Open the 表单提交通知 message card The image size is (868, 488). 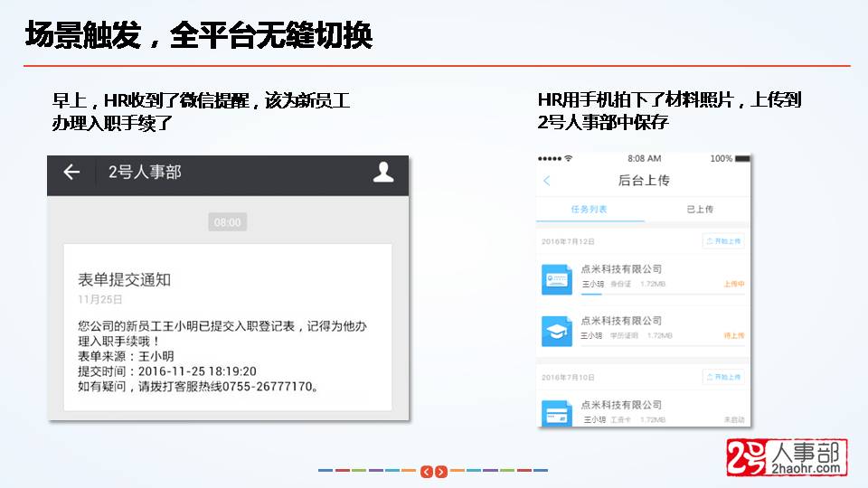[x=228, y=327]
